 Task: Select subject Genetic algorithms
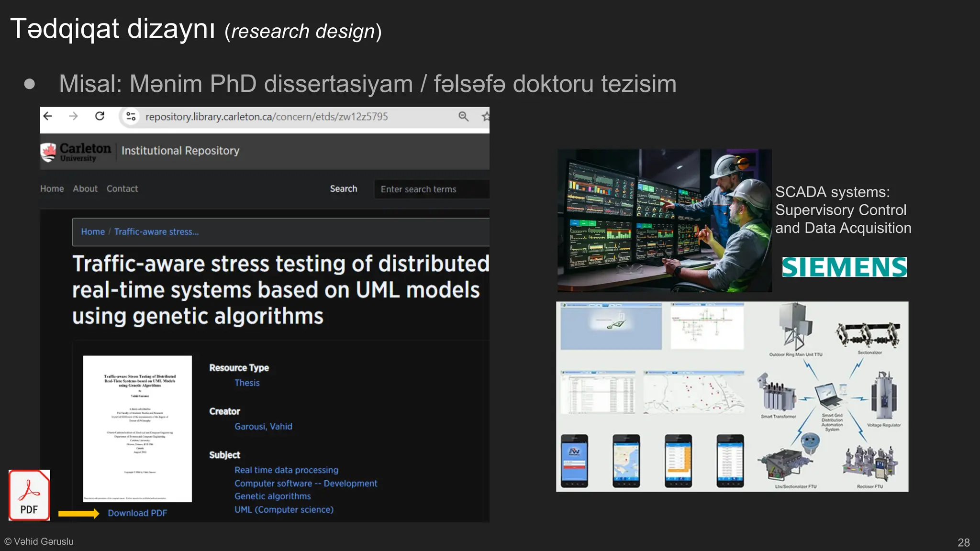click(272, 496)
